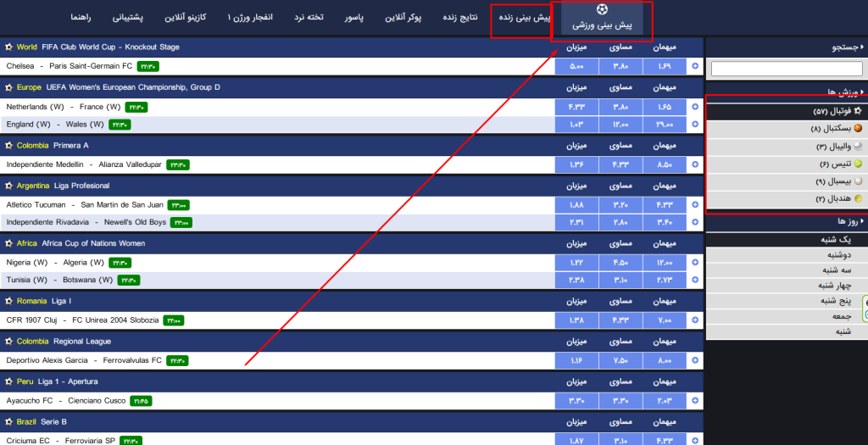The image size is (868, 445).
Task: Collapse the ورزش ها sports section header
Action: (787, 92)
